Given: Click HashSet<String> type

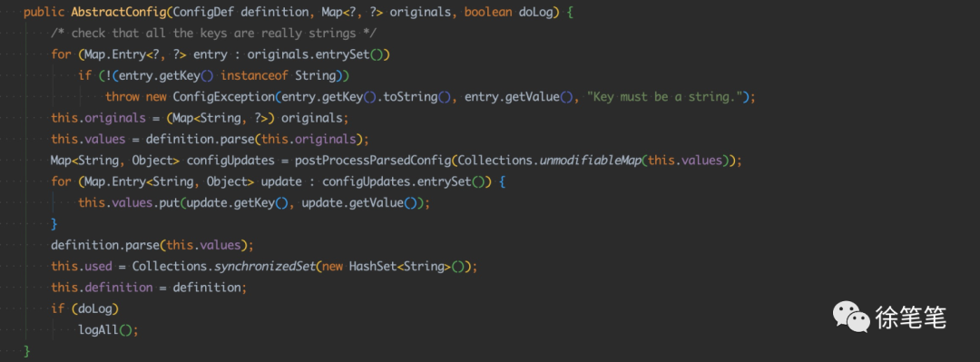Looking at the screenshot, I should [399, 267].
